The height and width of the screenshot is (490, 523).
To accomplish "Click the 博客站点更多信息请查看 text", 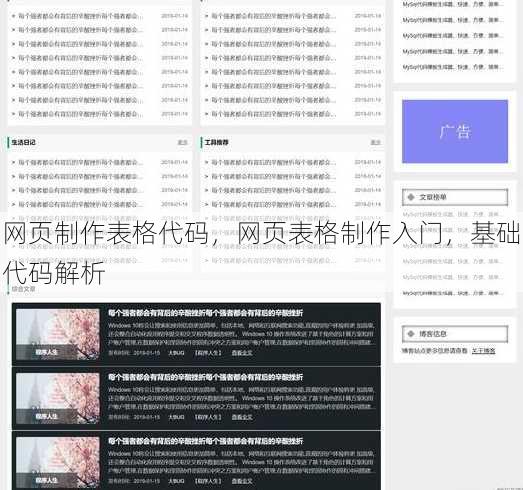I will coord(435,351).
